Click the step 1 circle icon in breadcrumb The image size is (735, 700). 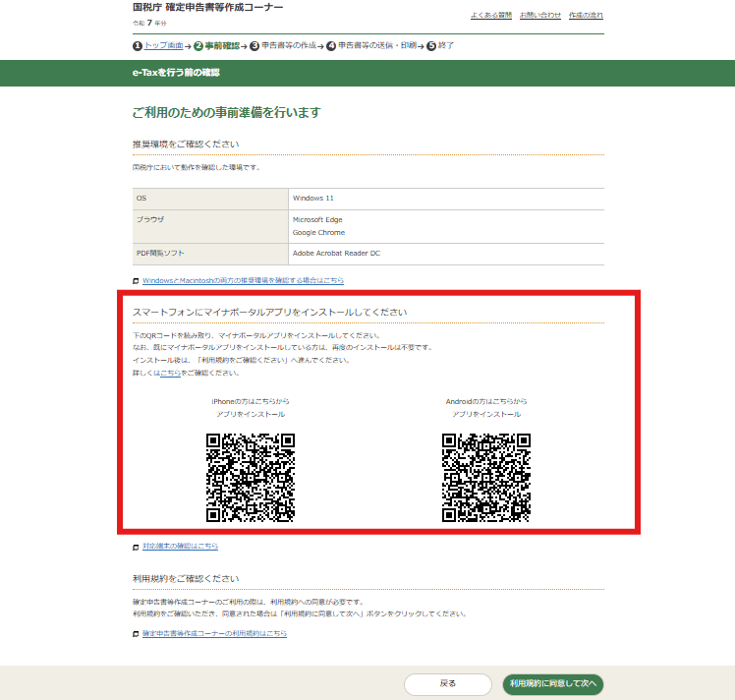138,46
